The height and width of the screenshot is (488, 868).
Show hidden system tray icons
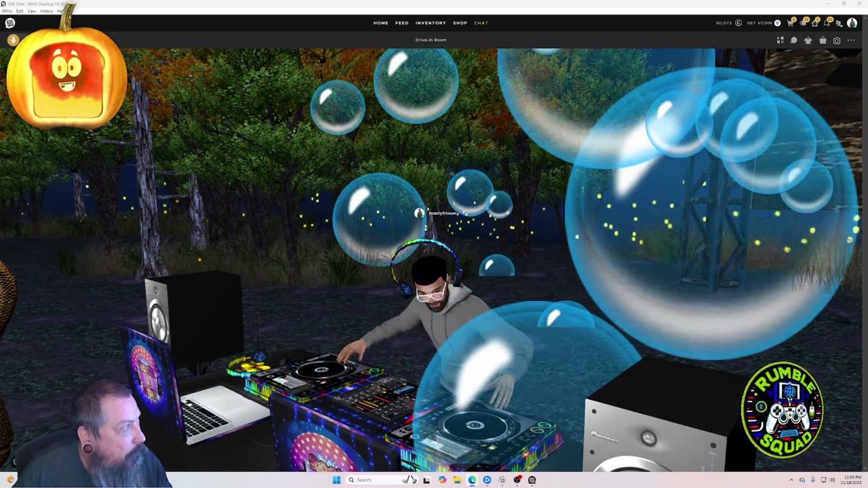click(x=791, y=480)
